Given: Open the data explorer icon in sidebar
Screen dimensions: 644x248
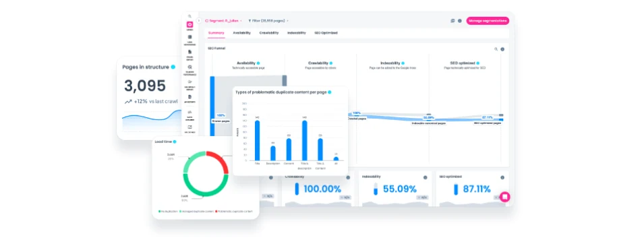Looking at the screenshot, I should coord(189,112).
